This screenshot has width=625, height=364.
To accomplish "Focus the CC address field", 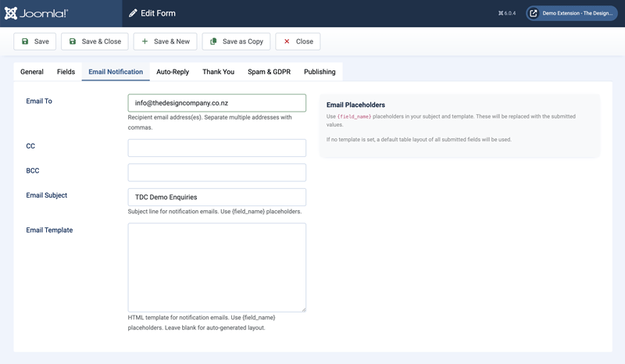I will pos(216,148).
